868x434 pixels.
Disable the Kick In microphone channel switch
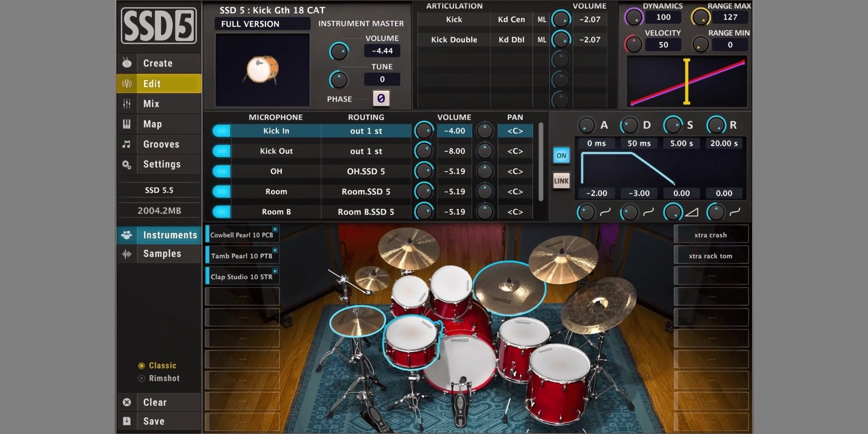pos(221,130)
